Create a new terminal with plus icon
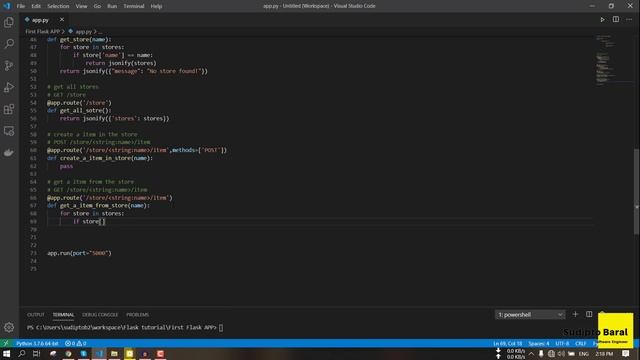The width and height of the screenshot is (640, 360). pyautogui.click(x=575, y=314)
